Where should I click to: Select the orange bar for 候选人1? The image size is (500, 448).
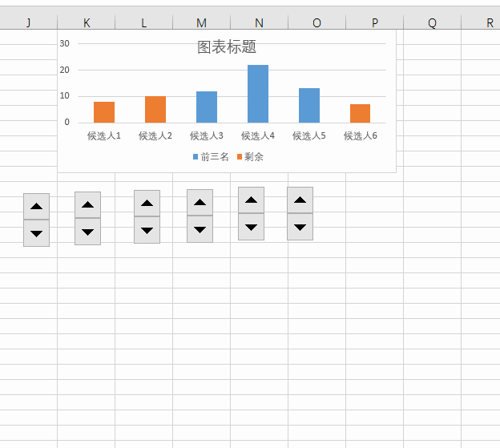[104, 112]
